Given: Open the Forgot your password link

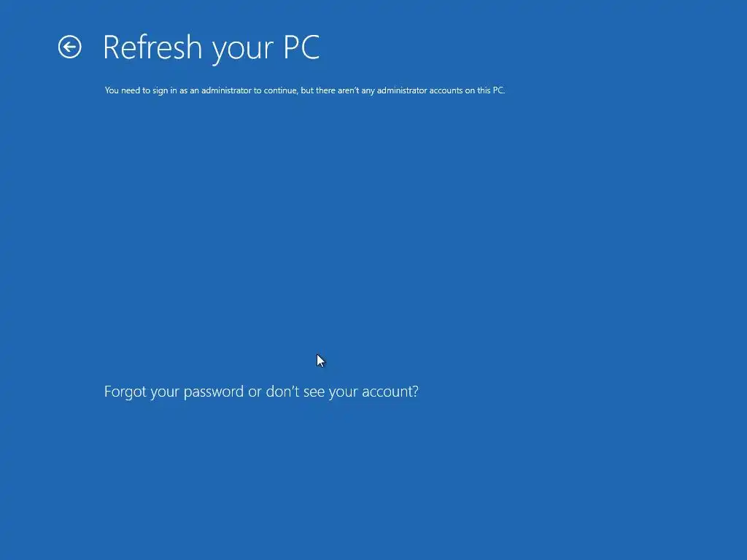Looking at the screenshot, I should [261, 392].
